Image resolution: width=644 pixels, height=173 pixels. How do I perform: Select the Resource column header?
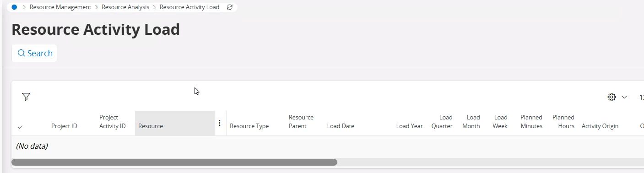(175, 123)
